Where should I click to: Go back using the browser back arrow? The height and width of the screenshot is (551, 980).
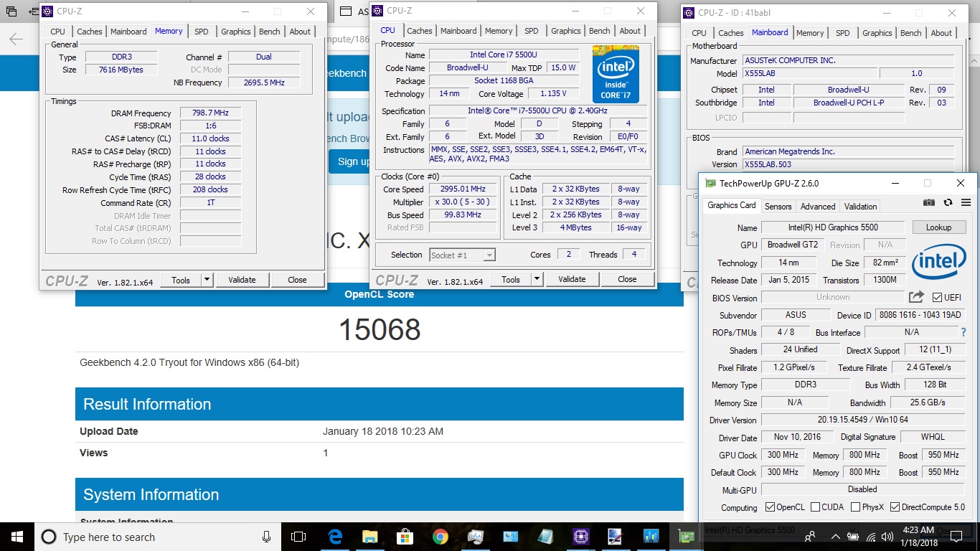(x=16, y=39)
